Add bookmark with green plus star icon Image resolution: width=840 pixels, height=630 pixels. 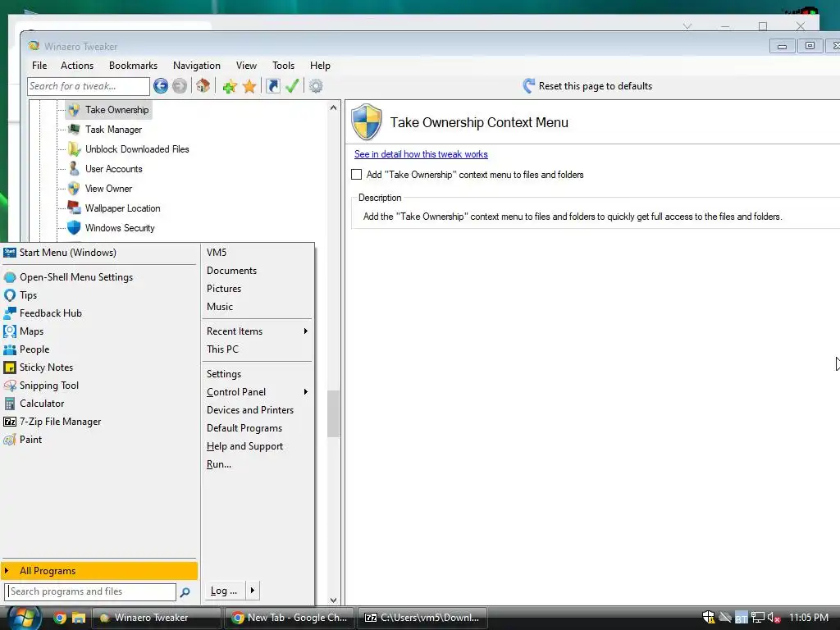coord(230,85)
